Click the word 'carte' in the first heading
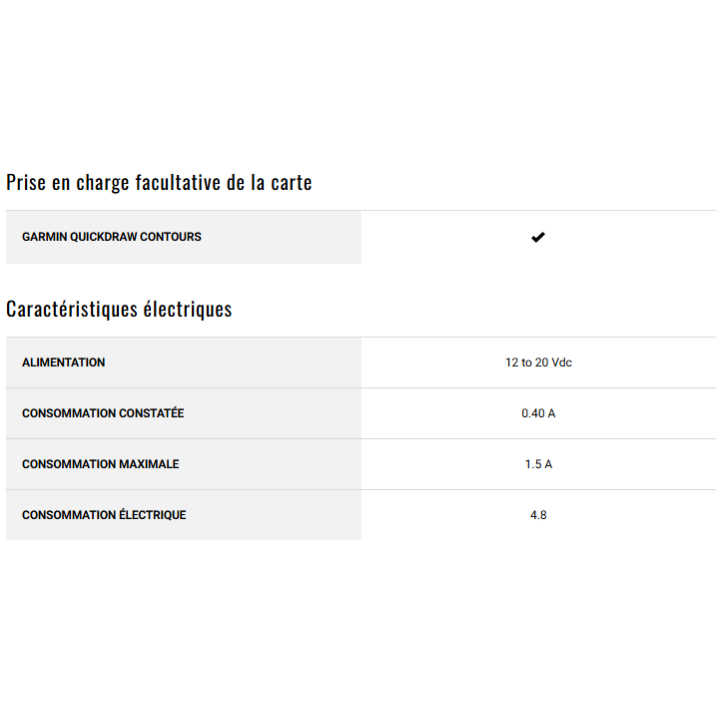 coord(291,183)
